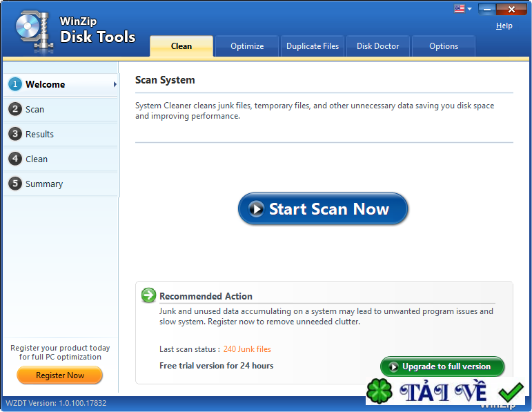Click the Recommended Action heading
532x412 pixels.
206,296
